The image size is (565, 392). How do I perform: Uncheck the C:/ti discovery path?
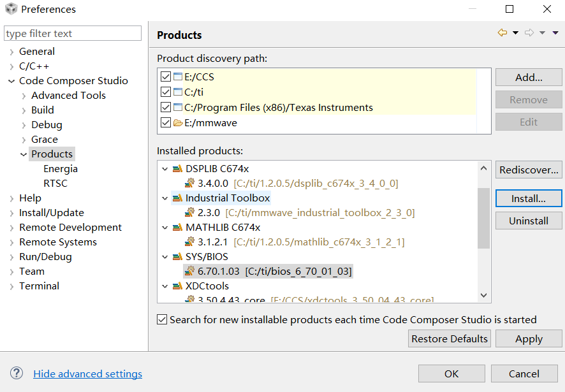coord(166,92)
